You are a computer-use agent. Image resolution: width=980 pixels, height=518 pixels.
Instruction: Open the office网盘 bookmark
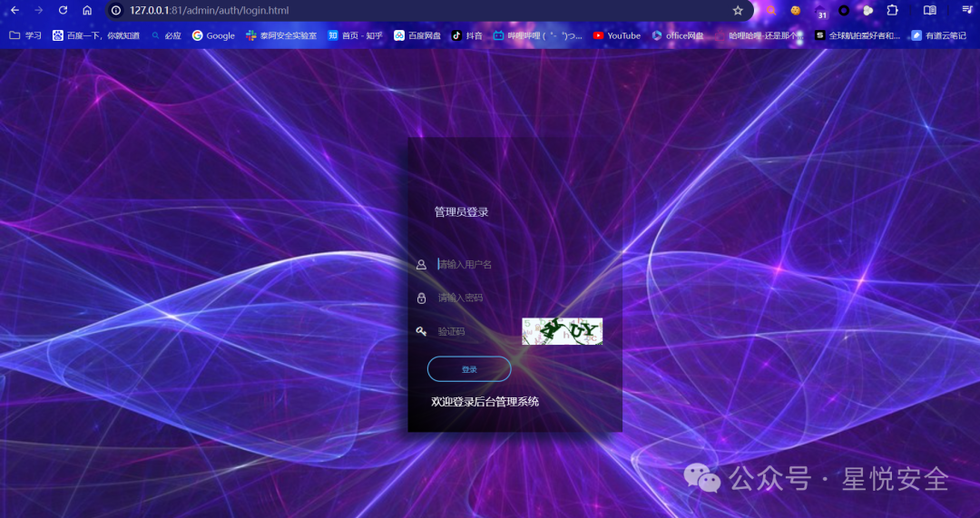pos(678,35)
